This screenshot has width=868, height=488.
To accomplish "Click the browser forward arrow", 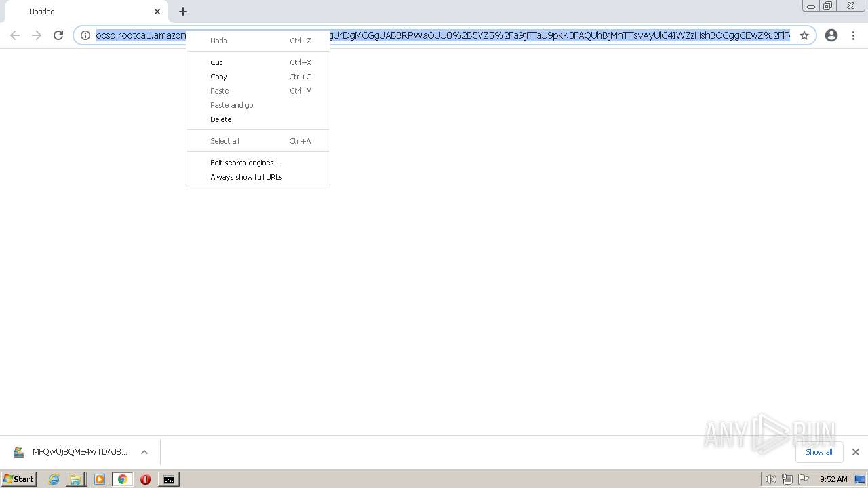I will pyautogui.click(x=37, y=35).
